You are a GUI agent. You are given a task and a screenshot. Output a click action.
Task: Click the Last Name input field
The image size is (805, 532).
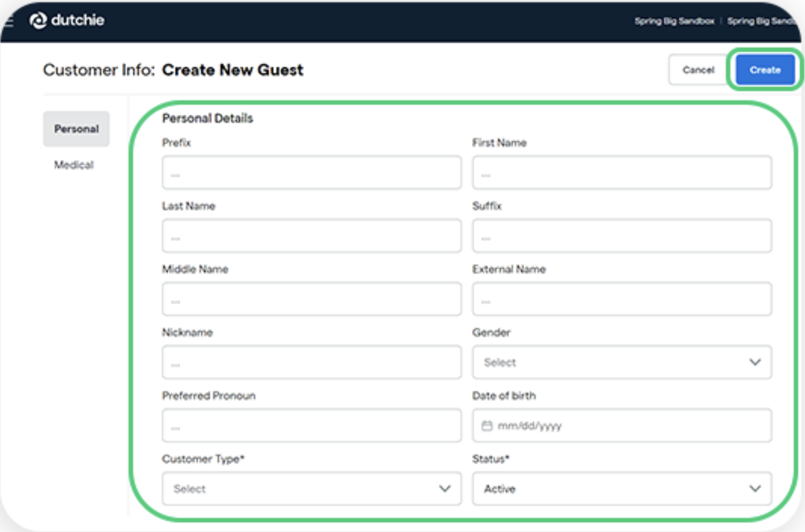click(312, 236)
